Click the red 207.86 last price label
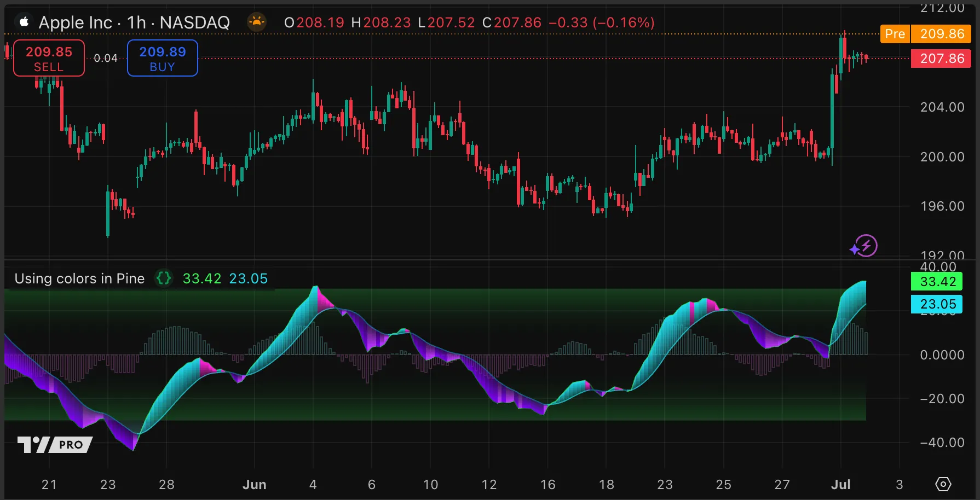 pos(941,59)
